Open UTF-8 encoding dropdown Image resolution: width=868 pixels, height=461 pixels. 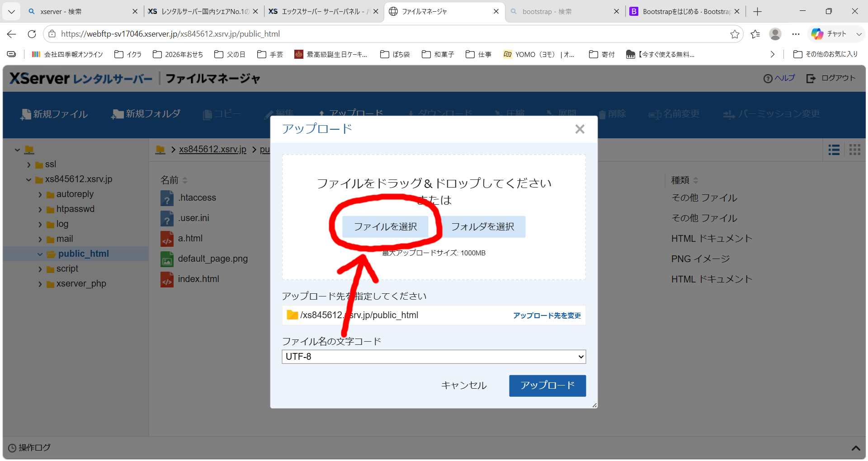434,357
